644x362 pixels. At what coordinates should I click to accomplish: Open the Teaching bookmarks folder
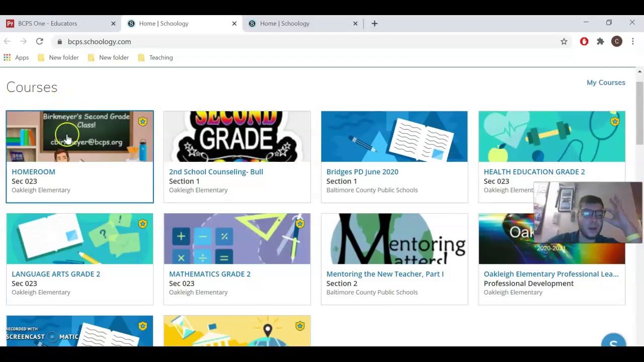point(155,57)
